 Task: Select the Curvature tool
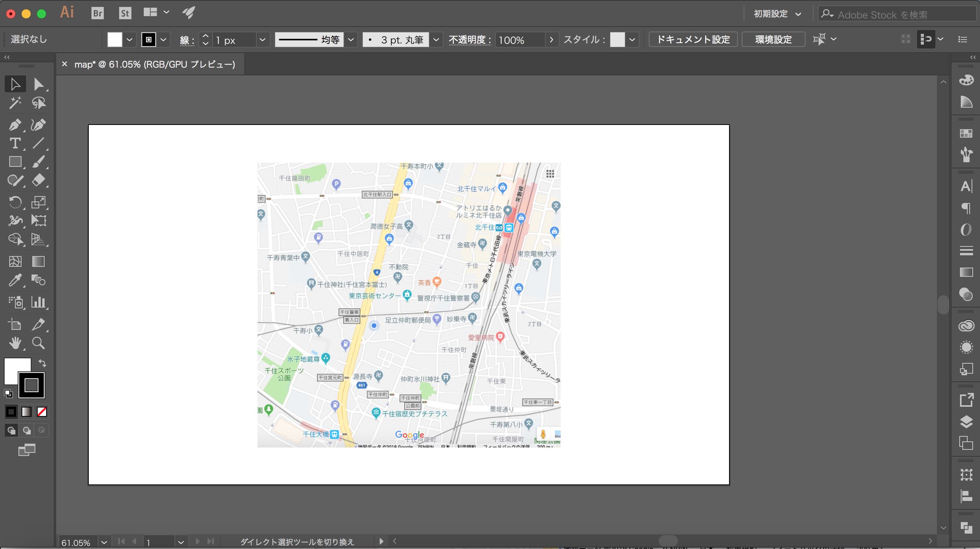point(38,125)
